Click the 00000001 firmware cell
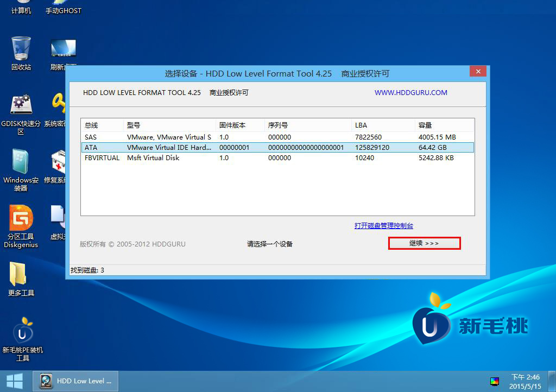Screen dimensions: 556x392 (235, 148)
